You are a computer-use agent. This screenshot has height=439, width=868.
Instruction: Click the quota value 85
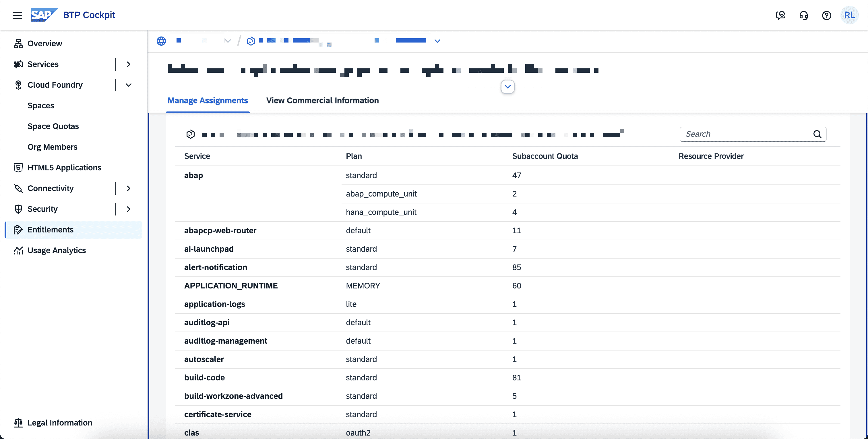pyautogui.click(x=517, y=267)
